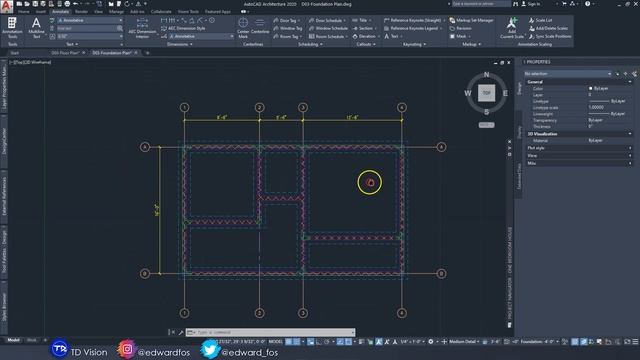Insert a Center Mark
This screenshot has height=360, width=640.
243,28
